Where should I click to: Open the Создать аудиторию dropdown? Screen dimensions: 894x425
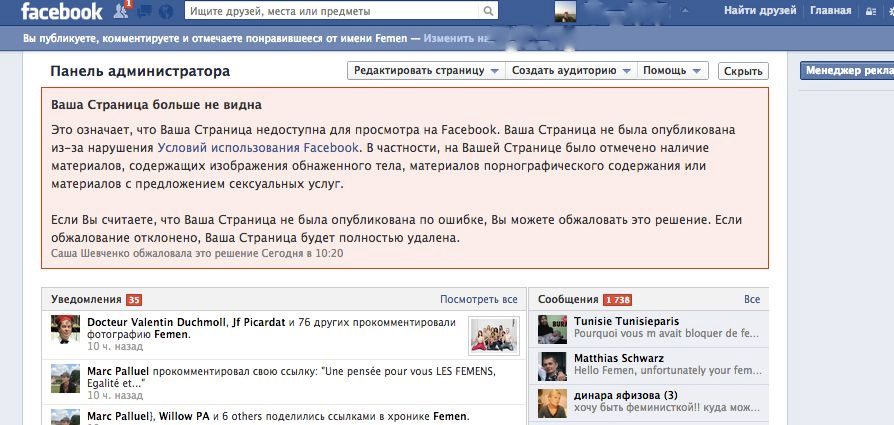[x=571, y=71]
